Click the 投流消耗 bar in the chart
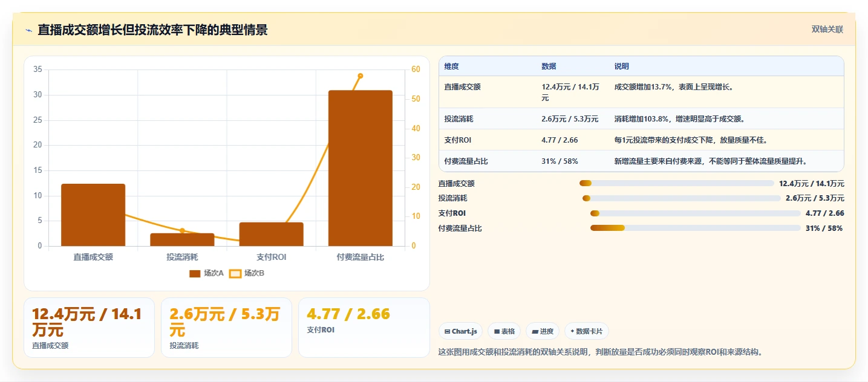This screenshot has width=868, height=382. point(182,239)
